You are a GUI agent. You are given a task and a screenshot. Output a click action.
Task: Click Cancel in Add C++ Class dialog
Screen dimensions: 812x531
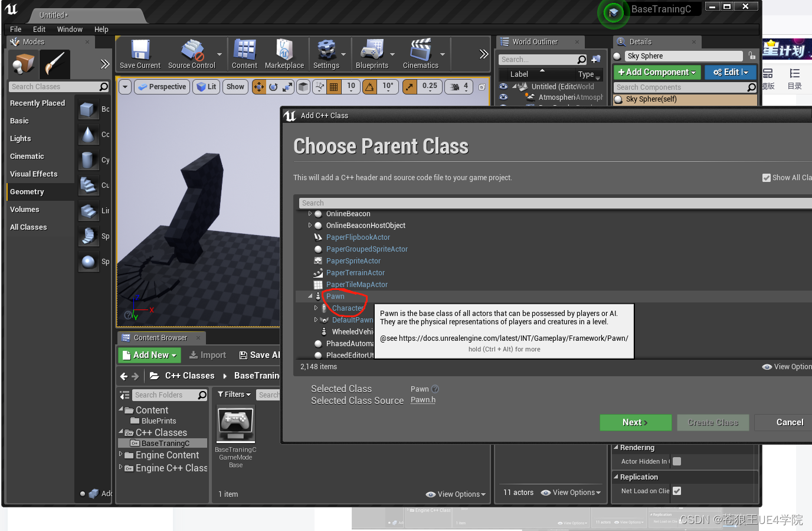click(x=790, y=422)
